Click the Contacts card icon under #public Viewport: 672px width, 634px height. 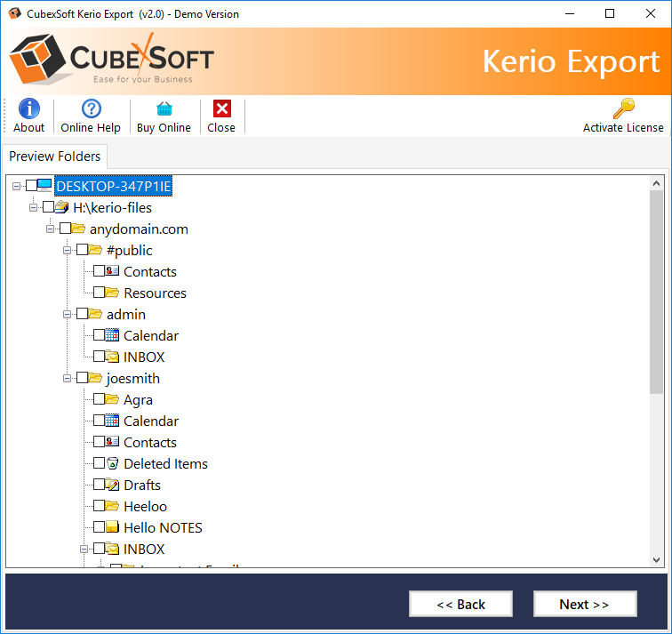(112, 271)
